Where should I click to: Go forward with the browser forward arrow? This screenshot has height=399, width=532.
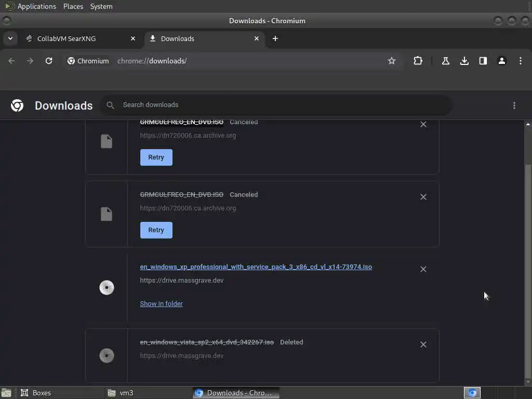click(x=30, y=61)
